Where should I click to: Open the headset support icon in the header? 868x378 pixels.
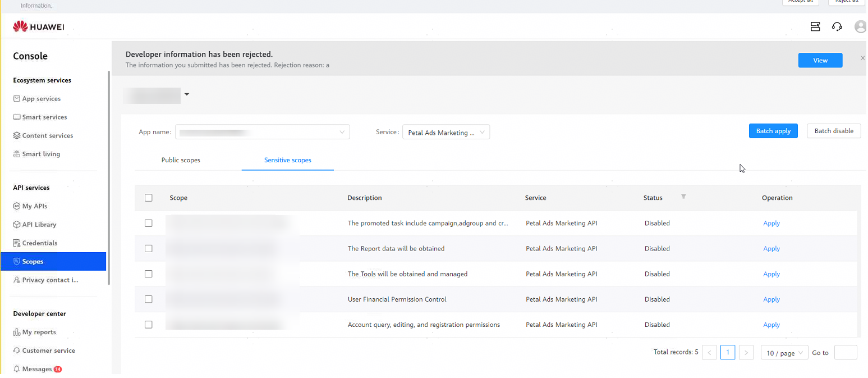837,26
